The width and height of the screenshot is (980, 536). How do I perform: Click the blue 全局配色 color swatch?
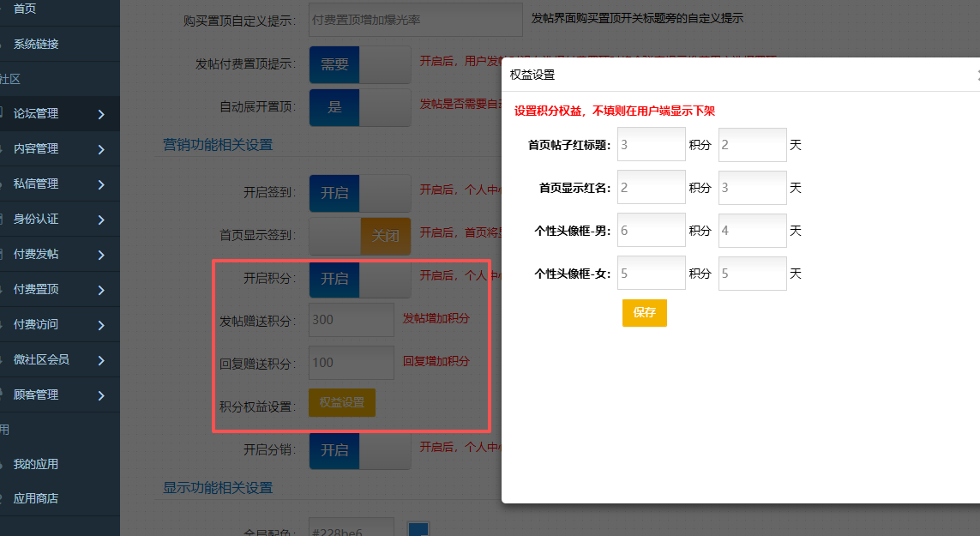pos(418,530)
